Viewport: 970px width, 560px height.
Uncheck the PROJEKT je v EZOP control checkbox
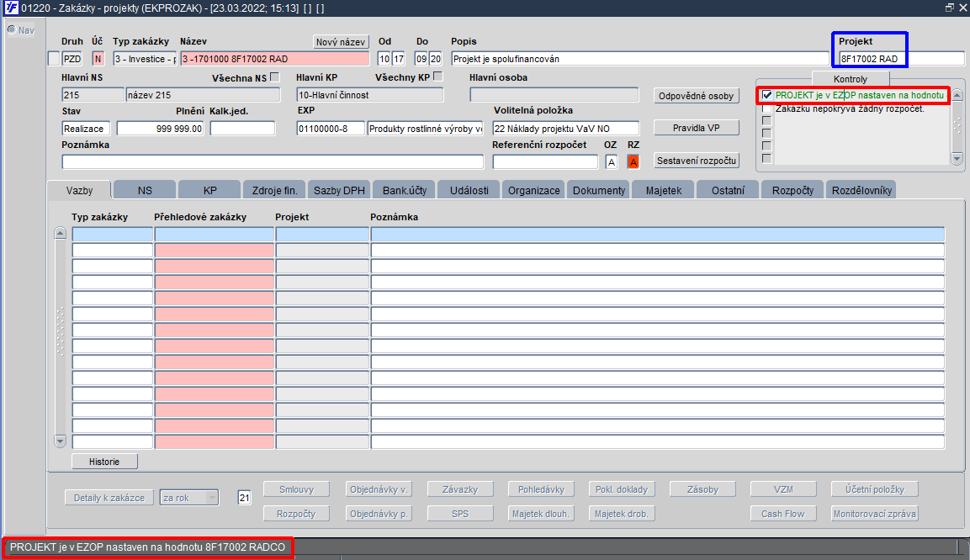point(767,95)
